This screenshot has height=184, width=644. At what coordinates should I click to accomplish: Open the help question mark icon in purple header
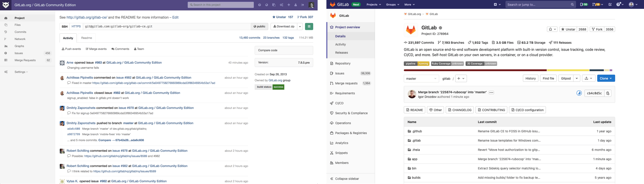[259, 5]
